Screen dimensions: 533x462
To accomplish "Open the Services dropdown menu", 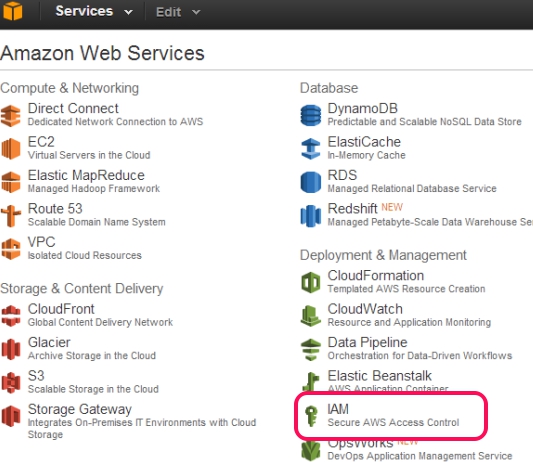I will point(94,11).
